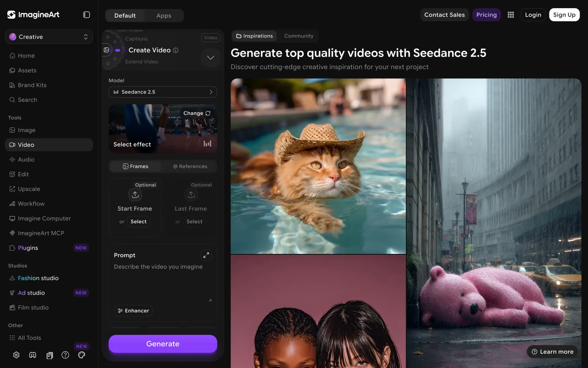
Task: Open the Workflow tool
Action: [49, 204]
